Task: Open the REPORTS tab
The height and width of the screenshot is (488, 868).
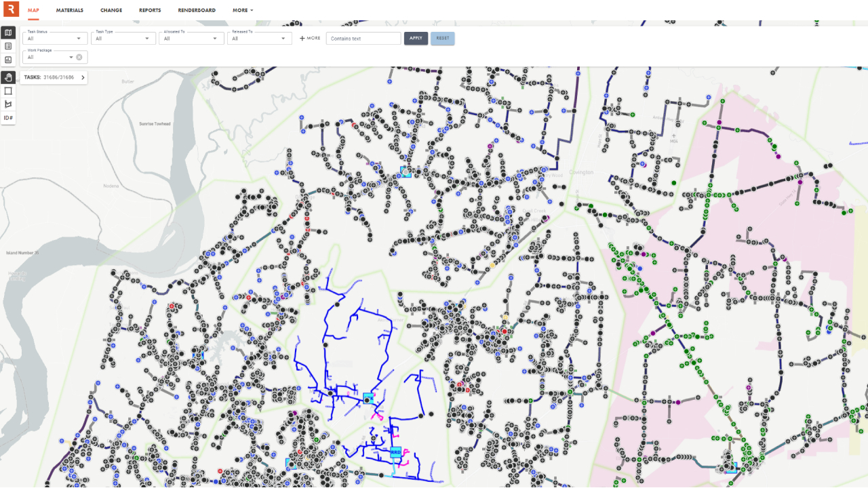Action: pyautogui.click(x=150, y=10)
